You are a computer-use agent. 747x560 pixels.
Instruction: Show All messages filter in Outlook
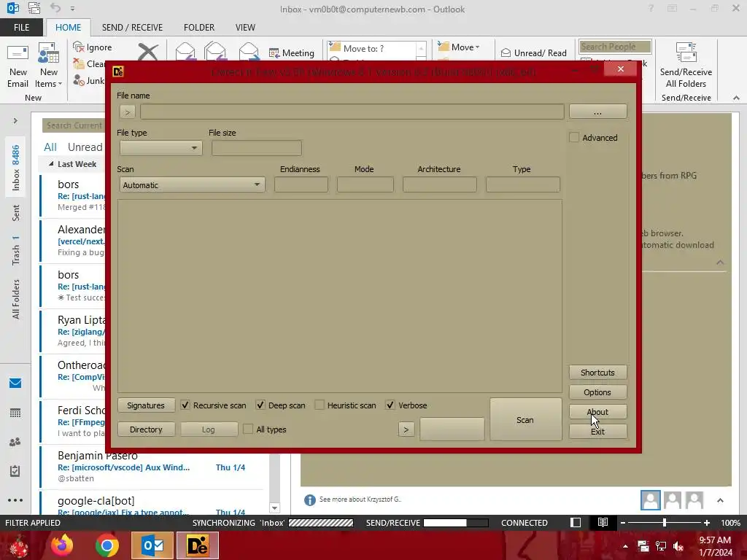coord(50,147)
